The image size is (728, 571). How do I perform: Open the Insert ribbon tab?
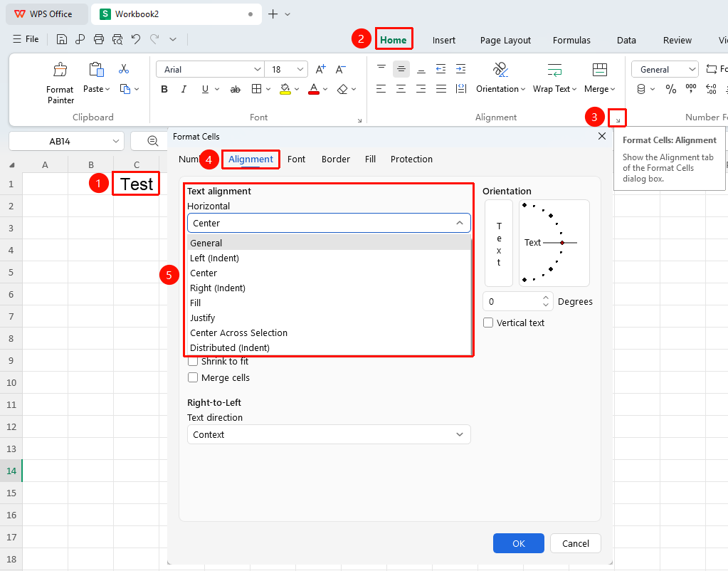click(444, 41)
